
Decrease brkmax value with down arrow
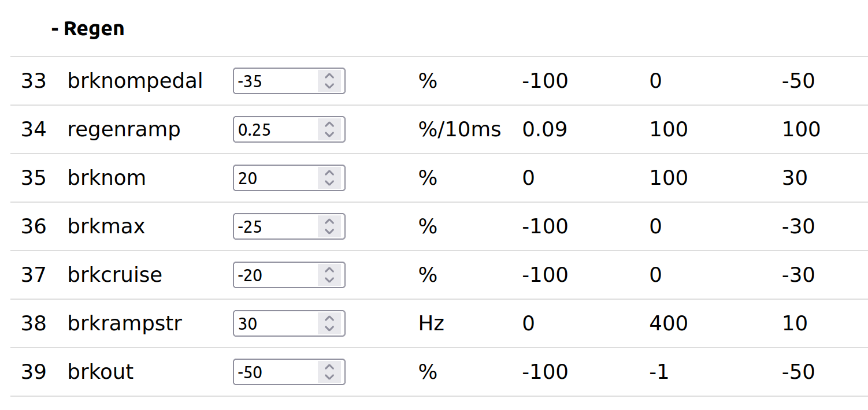click(329, 231)
